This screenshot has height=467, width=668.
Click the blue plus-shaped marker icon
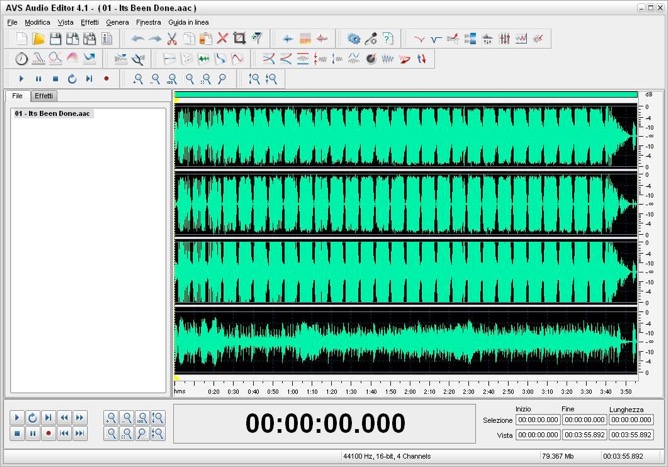pyautogui.click(x=288, y=39)
